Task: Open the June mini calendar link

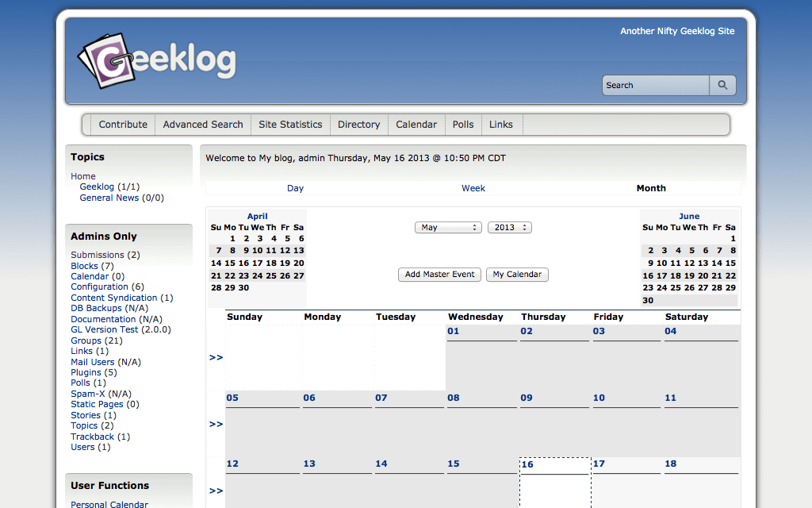Action: click(x=689, y=216)
